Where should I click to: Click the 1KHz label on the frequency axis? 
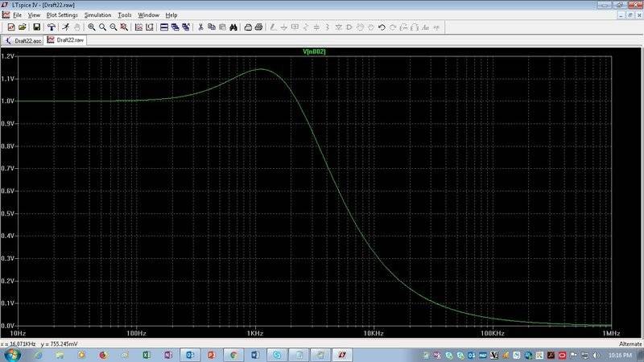pyautogui.click(x=255, y=332)
